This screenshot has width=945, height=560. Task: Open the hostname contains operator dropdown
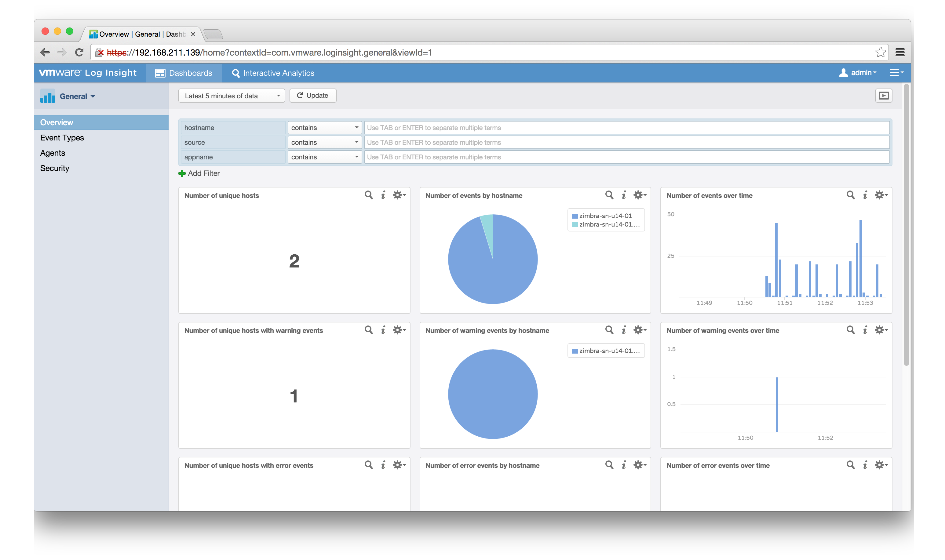pos(325,128)
